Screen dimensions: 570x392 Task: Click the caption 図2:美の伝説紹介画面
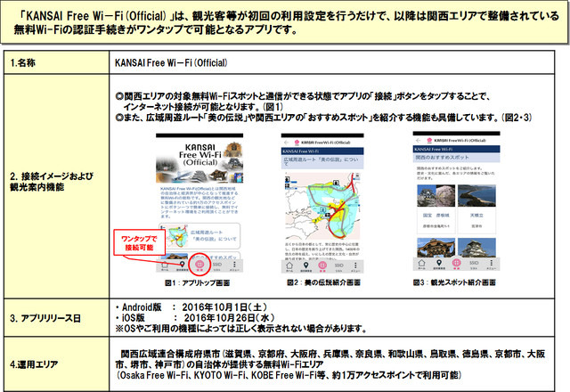point(323,282)
